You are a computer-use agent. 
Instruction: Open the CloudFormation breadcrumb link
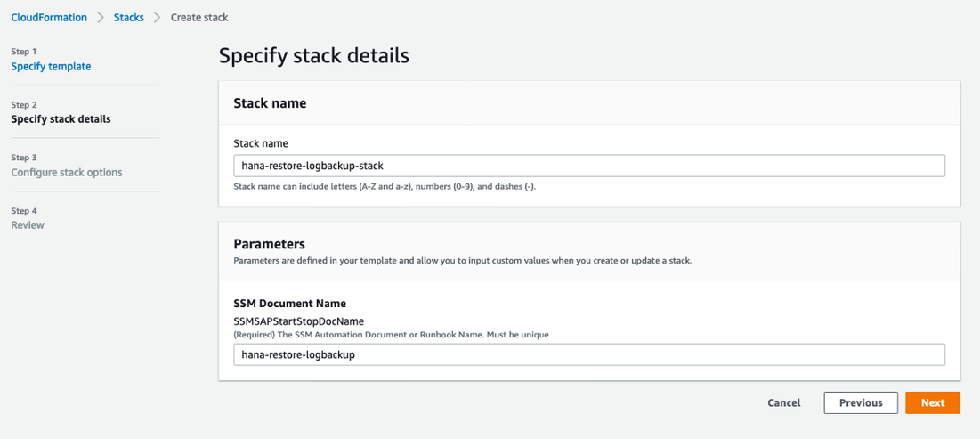tap(49, 18)
